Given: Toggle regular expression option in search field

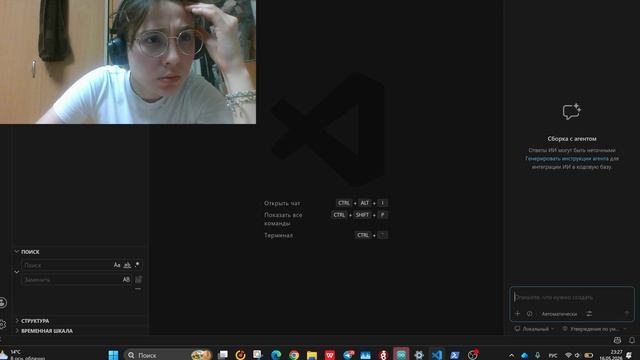Looking at the screenshot, I should pos(138,265).
